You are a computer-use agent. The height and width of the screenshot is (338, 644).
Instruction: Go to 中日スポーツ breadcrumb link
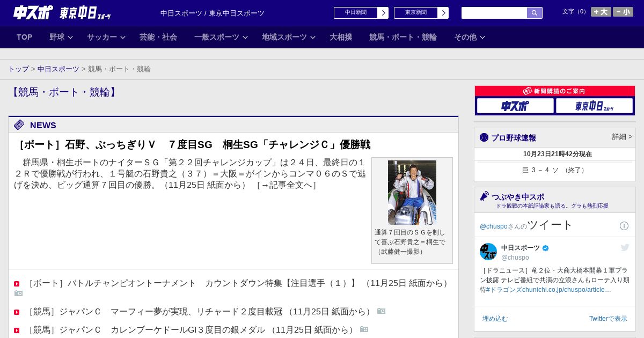[x=58, y=69]
